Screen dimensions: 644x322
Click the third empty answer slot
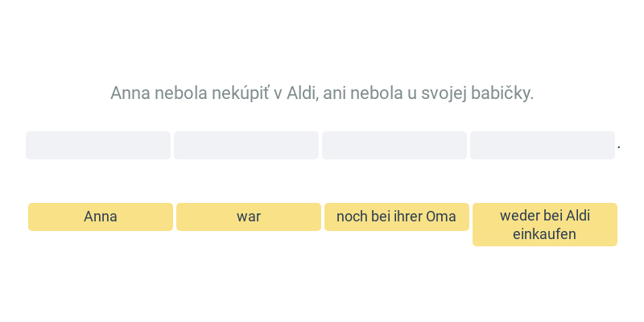click(394, 145)
